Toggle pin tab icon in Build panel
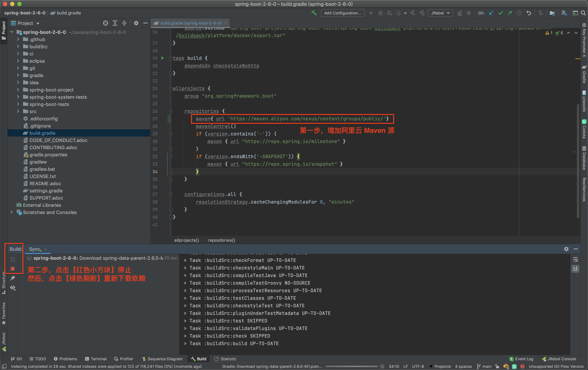This screenshot has height=370, width=588. point(13,278)
